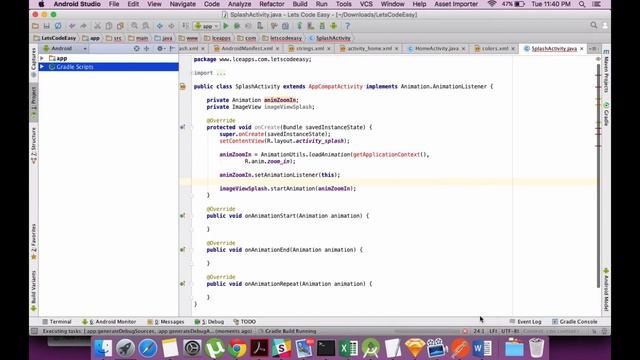Toggle Maven Projects side panel
Viewport: 640px width, 360px height.
click(x=606, y=71)
